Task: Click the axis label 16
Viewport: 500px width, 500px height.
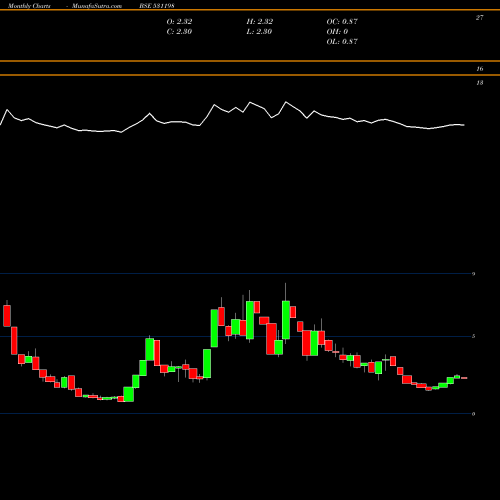Action: coord(479,69)
